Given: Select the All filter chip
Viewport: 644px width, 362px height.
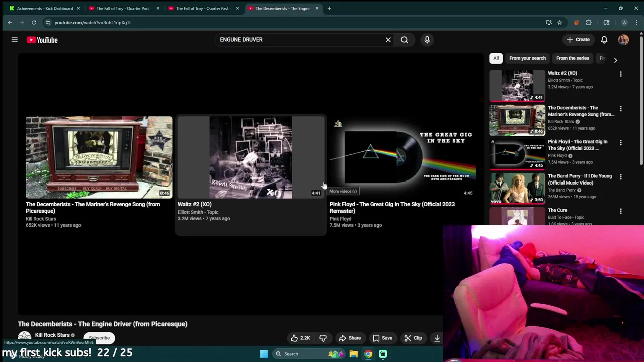Looking at the screenshot, I should pyautogui.click(x=496, y=58).
